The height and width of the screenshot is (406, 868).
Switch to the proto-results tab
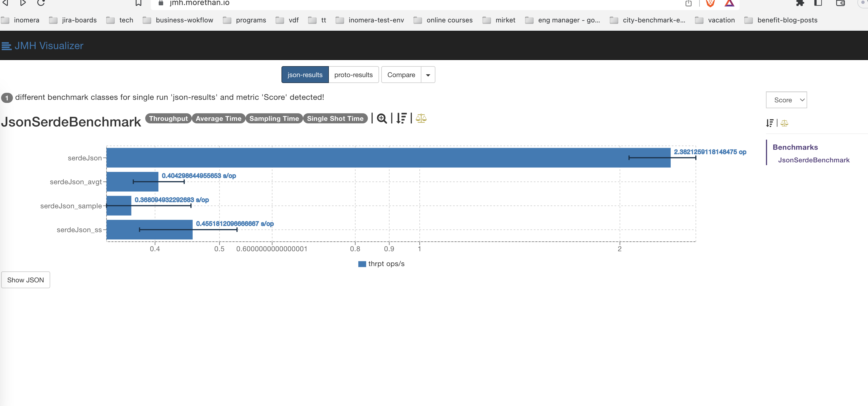pyautogui.click(x=353, y=75)
